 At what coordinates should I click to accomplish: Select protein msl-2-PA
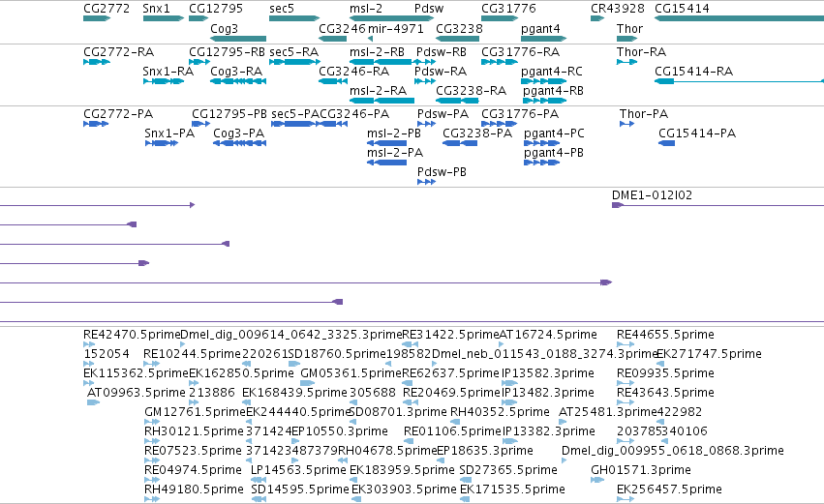click(386, 163)
